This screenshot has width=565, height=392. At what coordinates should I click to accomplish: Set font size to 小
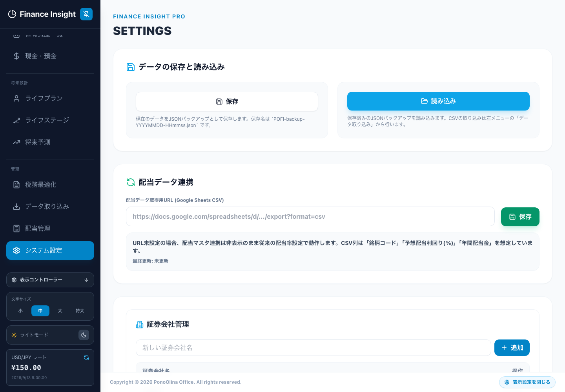20,311
